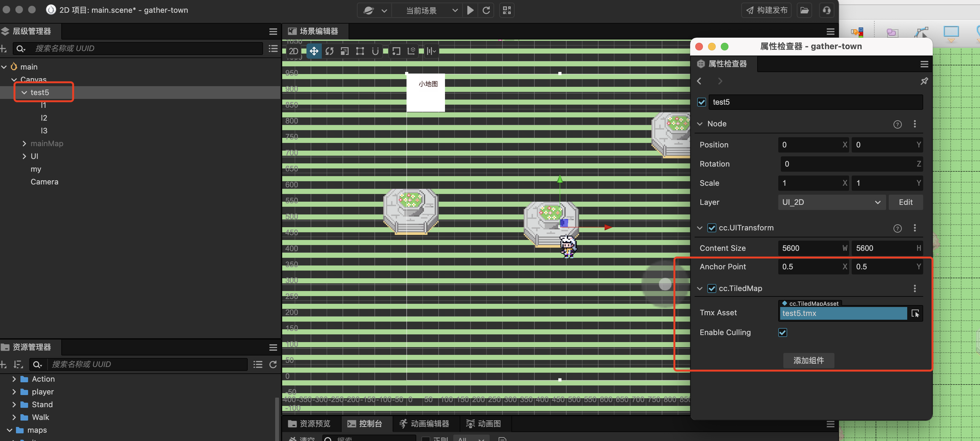The width and height of the screenshot is (980, 441).
Task: Refresh the asset manager list
Action: tap(273, 364)
